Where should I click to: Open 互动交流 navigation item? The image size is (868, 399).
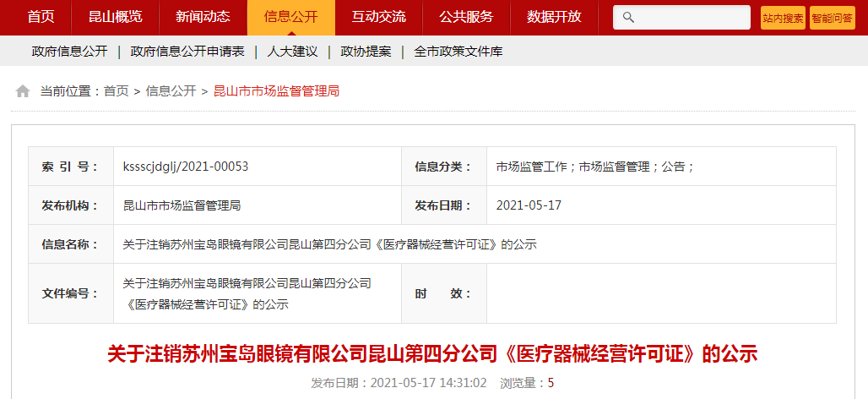[x=378, y=17]
